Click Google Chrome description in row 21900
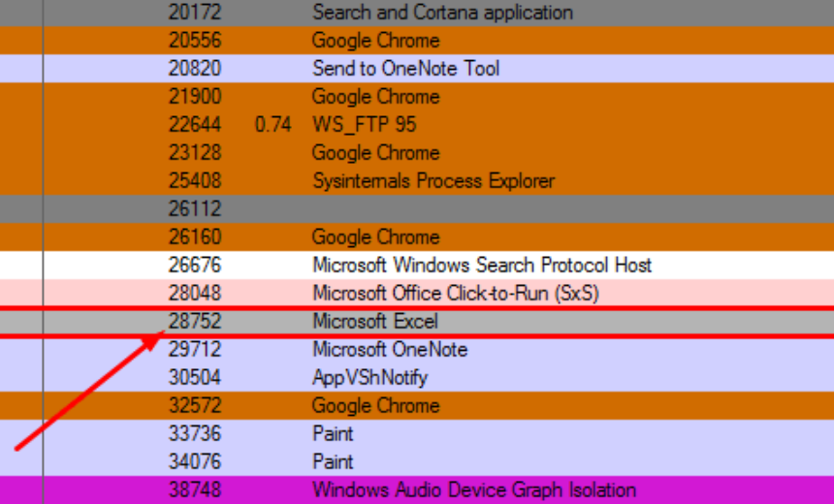This screenshot has width=834, height=504. pos(375,97)
